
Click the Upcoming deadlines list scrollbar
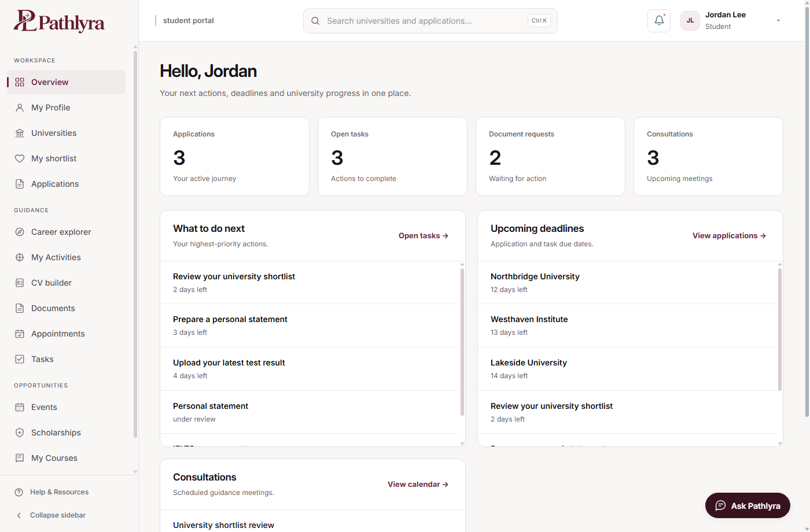pos(780,330)
